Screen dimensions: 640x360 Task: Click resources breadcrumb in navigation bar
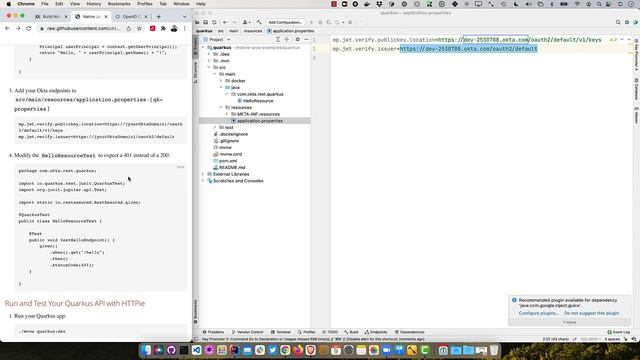(253, 31)
